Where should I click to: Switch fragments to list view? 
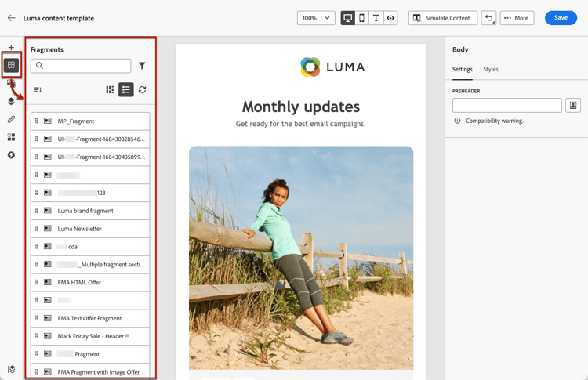click(x=126, y=89)
